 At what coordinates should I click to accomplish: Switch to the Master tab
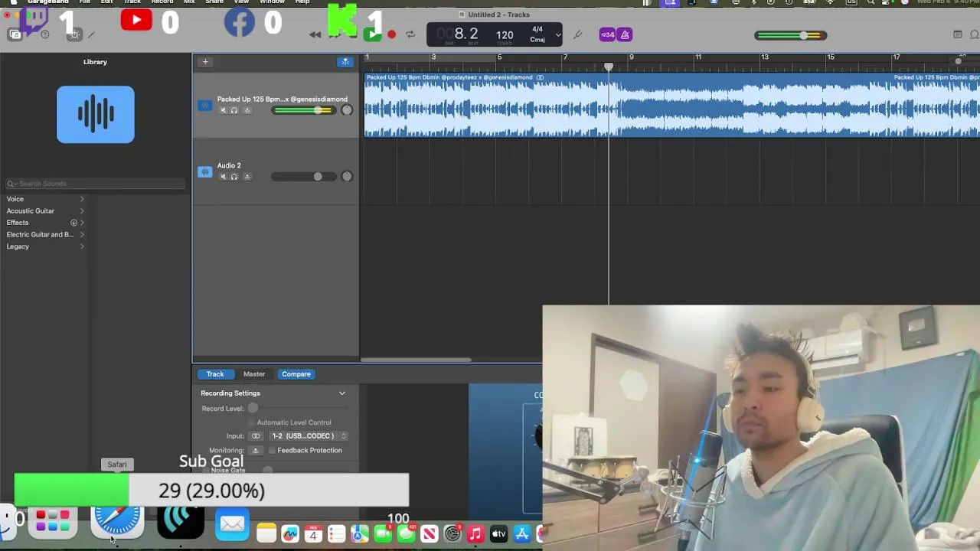254,374
